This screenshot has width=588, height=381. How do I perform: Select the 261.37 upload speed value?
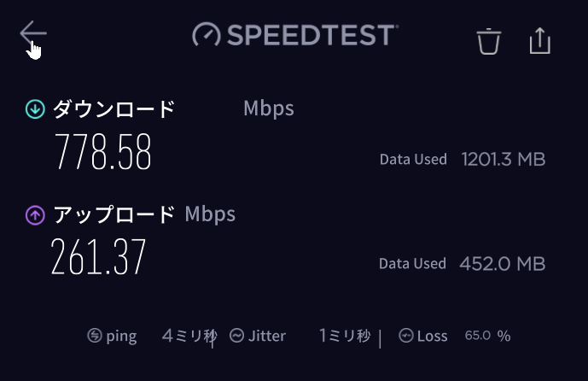tap(99, 256)
